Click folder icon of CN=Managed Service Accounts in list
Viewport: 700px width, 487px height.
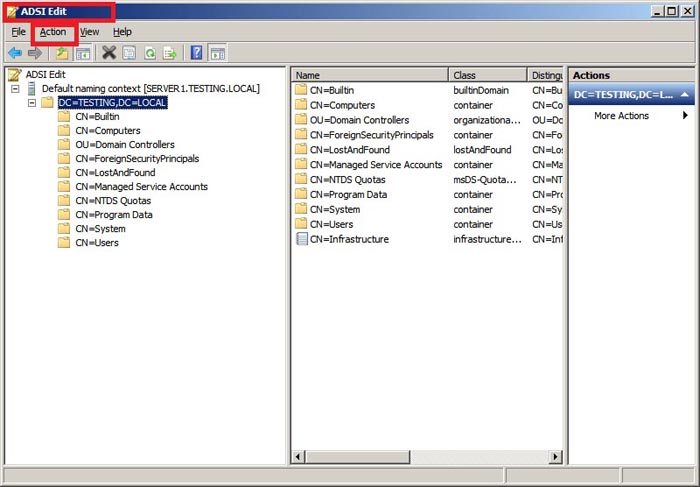pos(301,164)
